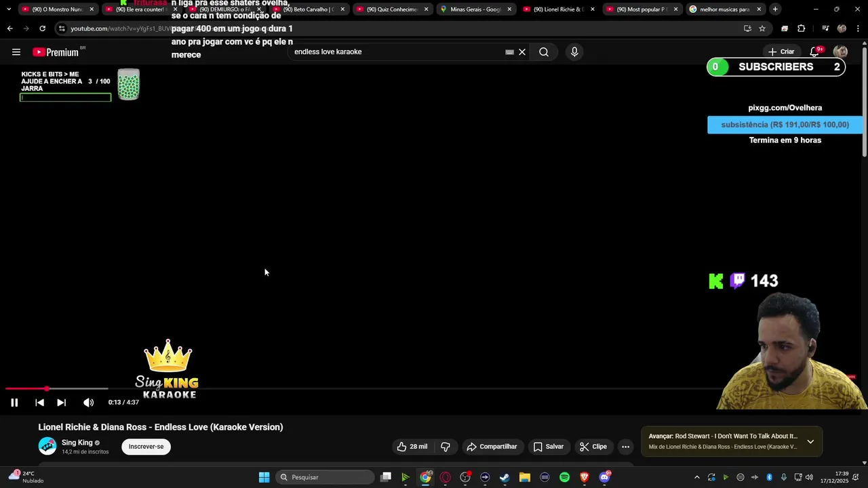Switch to 'Beto Carvalho' browser tab

(x=309, y=9)
